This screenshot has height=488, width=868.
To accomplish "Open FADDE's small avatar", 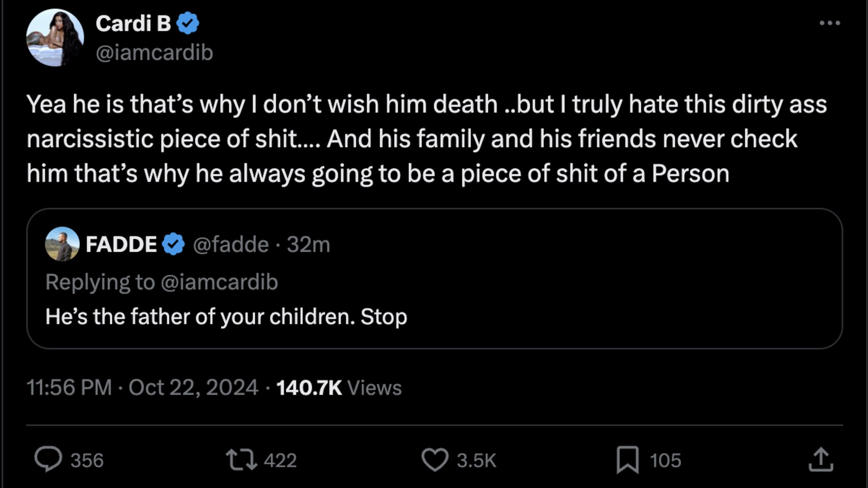I will coord(62,244).
